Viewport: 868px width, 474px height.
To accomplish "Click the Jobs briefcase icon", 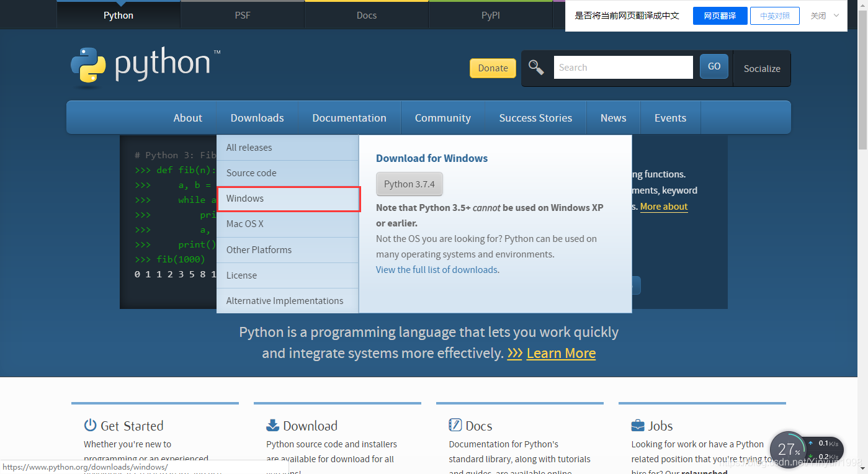I will [638, 425].
